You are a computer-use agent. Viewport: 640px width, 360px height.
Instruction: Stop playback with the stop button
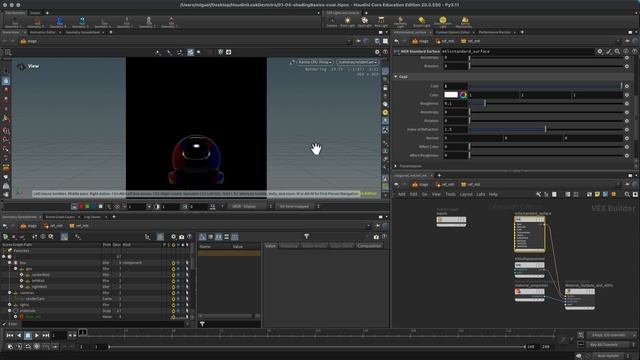point(28,335)
